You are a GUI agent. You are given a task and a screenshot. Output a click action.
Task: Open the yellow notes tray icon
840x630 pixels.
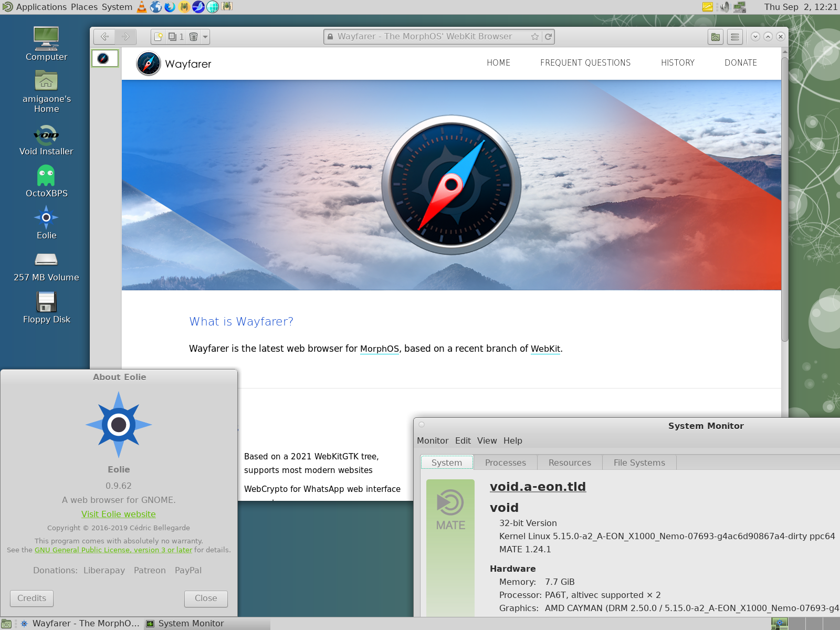pyautogui.click(x=708, y=7)
